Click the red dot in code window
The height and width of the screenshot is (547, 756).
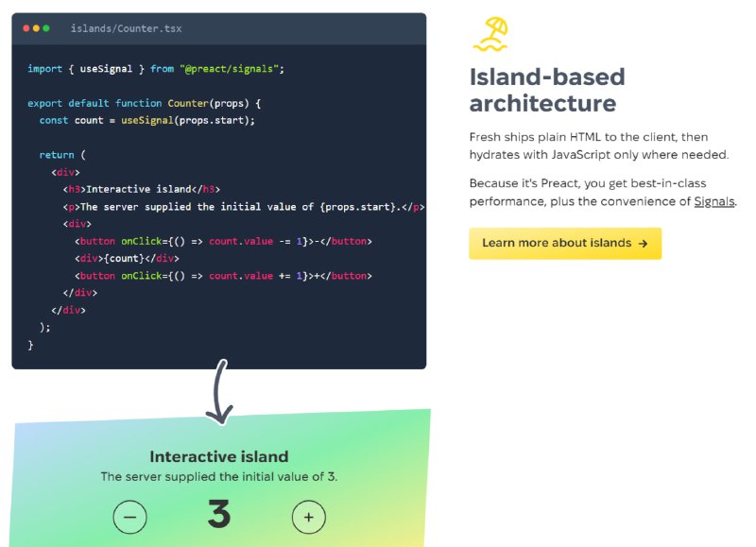click(26, 28)
